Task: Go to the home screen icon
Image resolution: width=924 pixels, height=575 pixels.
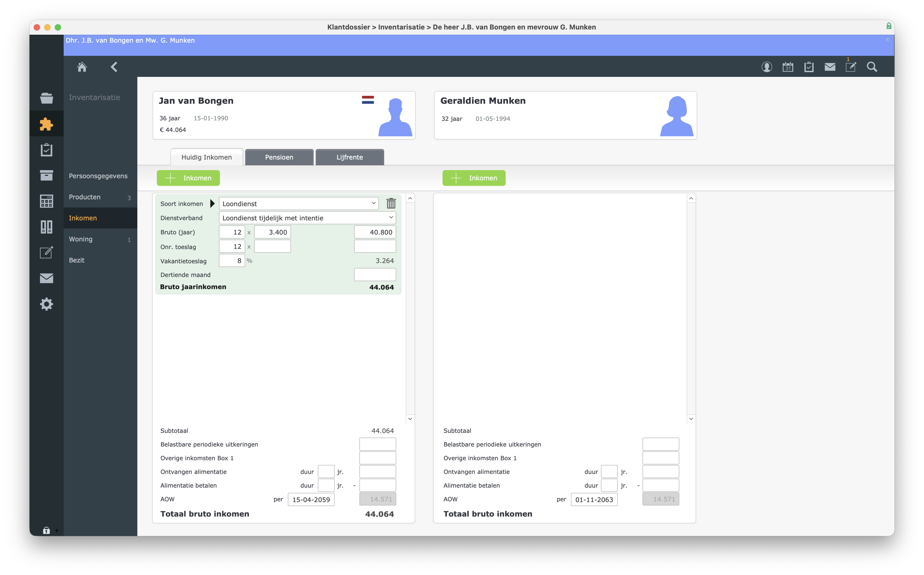Action: [x=82, y=67]
